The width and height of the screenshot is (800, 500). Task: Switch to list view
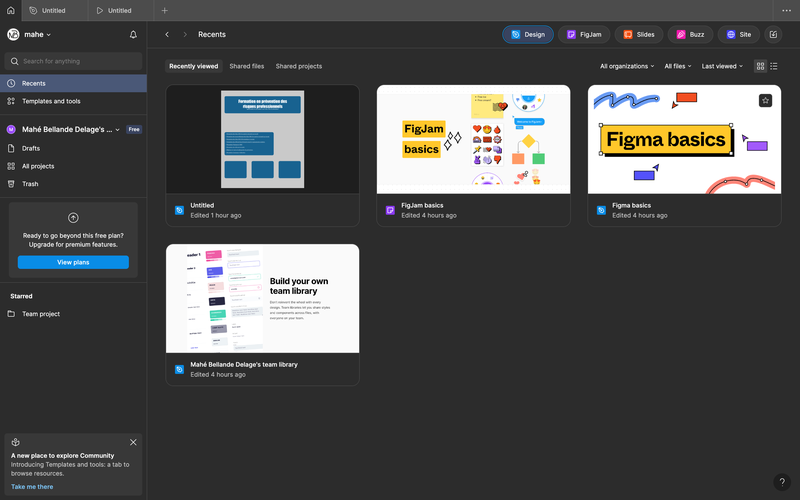coord(773,66)
